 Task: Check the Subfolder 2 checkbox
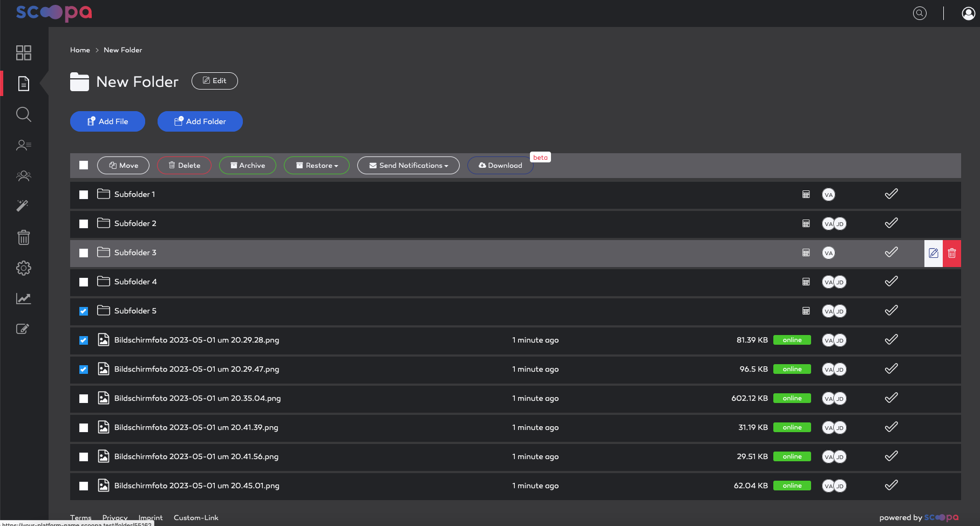[x=84, y=224]
